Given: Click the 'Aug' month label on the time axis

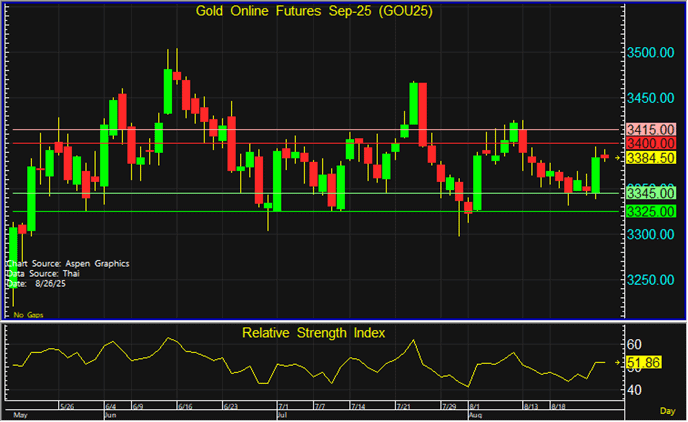Looking at the screenshot, I should click(477, 413).
